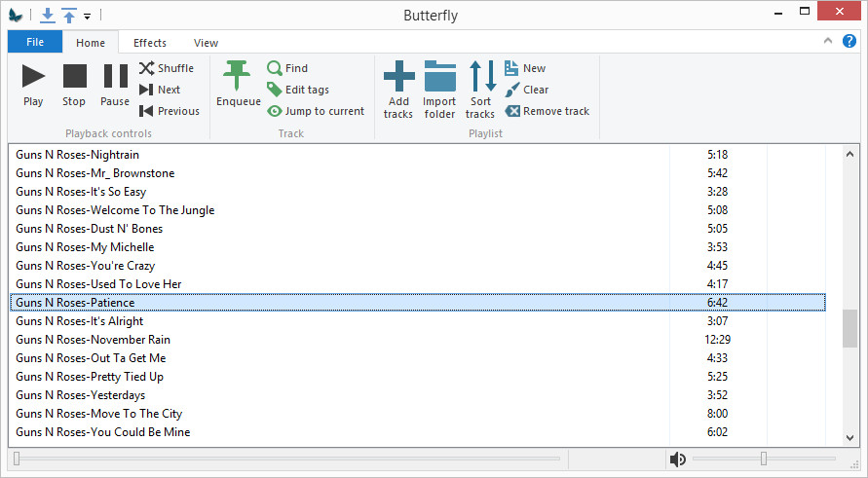The height and width of the screenshot is (478, 868).
Task: Import folder into the playlist
Action: pos(439,91)
